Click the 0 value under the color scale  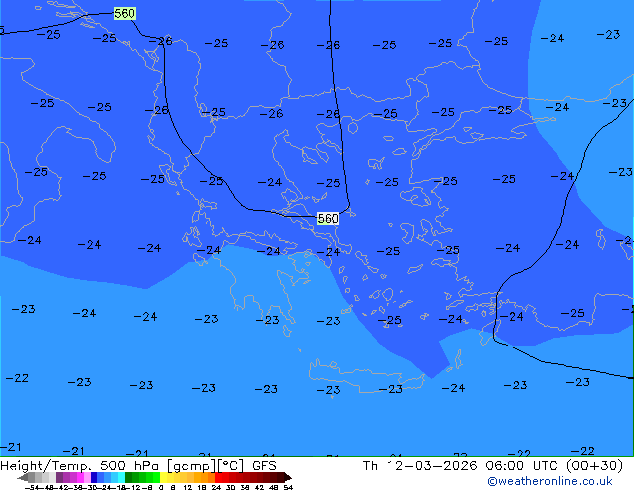click(x=161, y=487)
